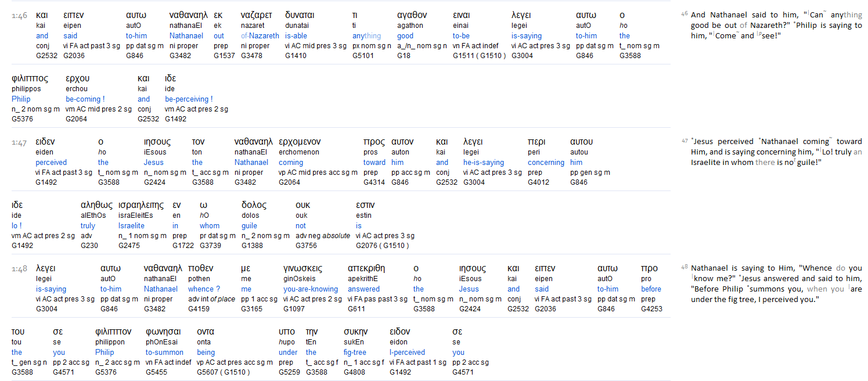The width and height of the screenshot is (868, 381).
Task: Click Strong's number G1410 under dunatai
Action: coord(296,56)
